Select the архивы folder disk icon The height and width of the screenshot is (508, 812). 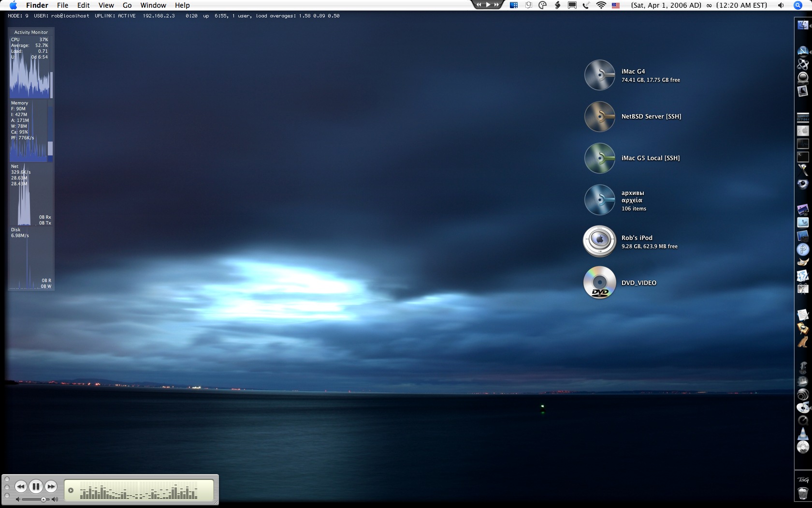tap(599, 200)
